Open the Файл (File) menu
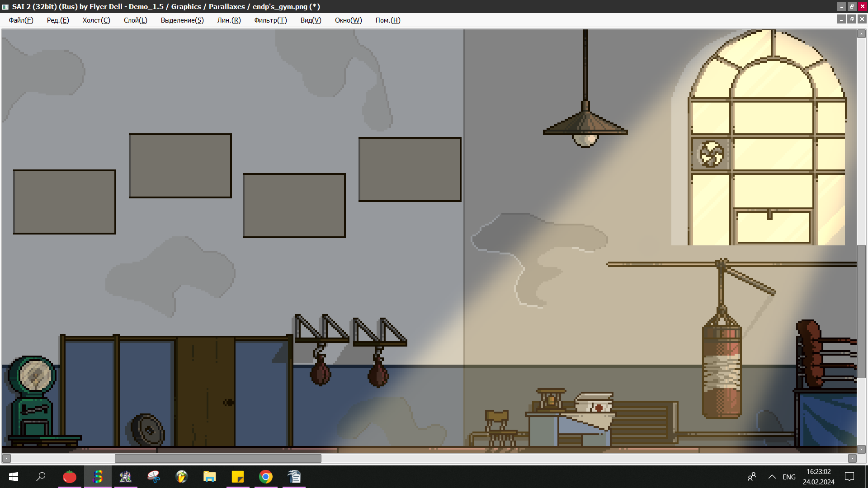Screen dimensions: 868x488 point(21,20)
